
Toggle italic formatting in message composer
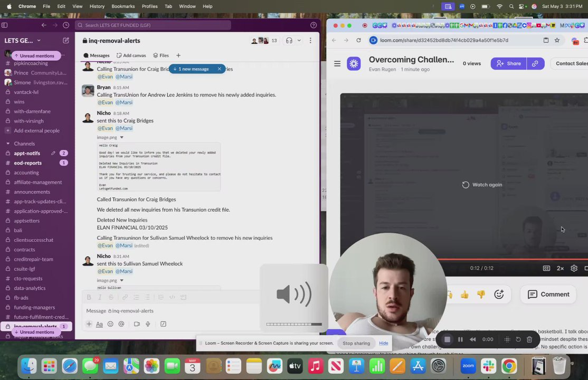(100, 297)
